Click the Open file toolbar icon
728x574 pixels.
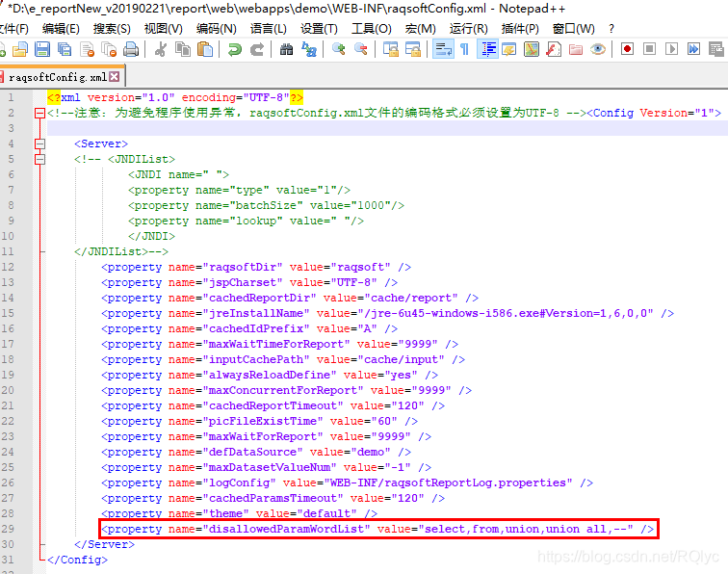(20, 49)
